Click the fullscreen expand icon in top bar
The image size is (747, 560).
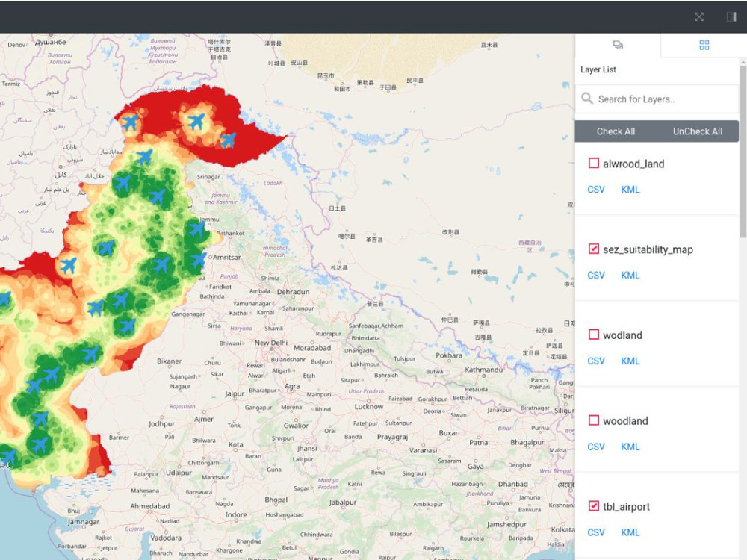tap(699, 17)
